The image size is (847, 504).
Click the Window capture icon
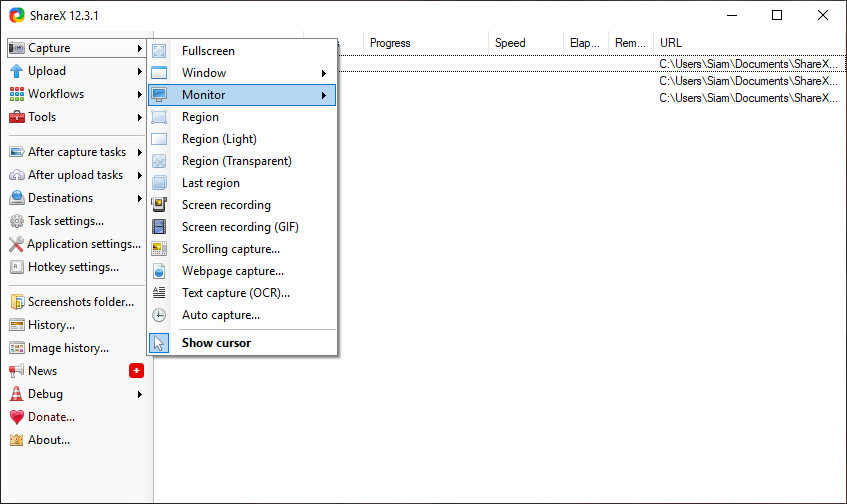click(x=159, y=73)
